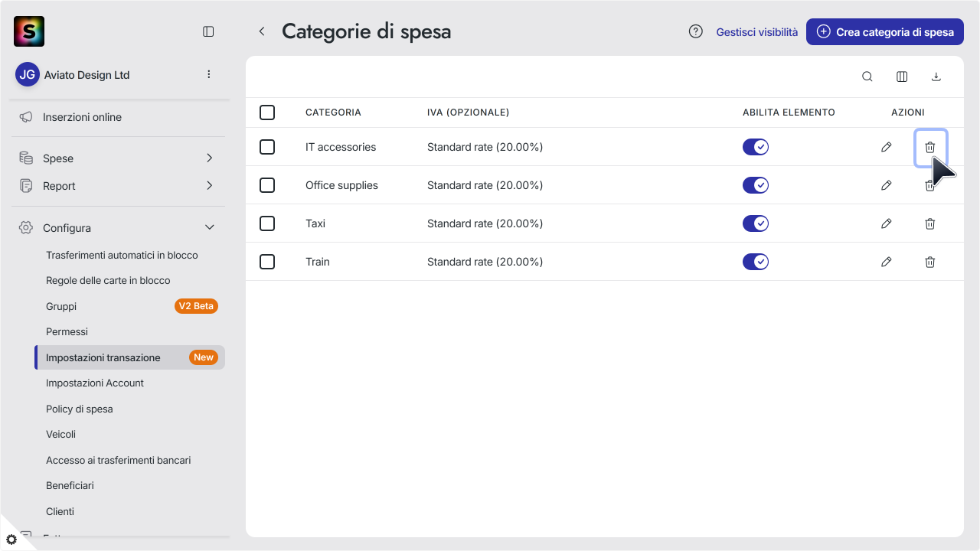This screenshot has height=551, width=980.
Task: Open the help question mark icon
Action: (696, 31)
